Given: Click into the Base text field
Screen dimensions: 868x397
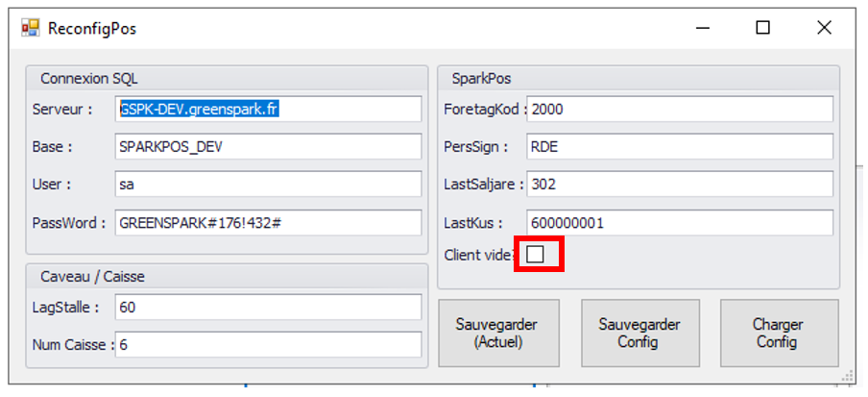Looking at the screenshot, I should tap(268, 147).
